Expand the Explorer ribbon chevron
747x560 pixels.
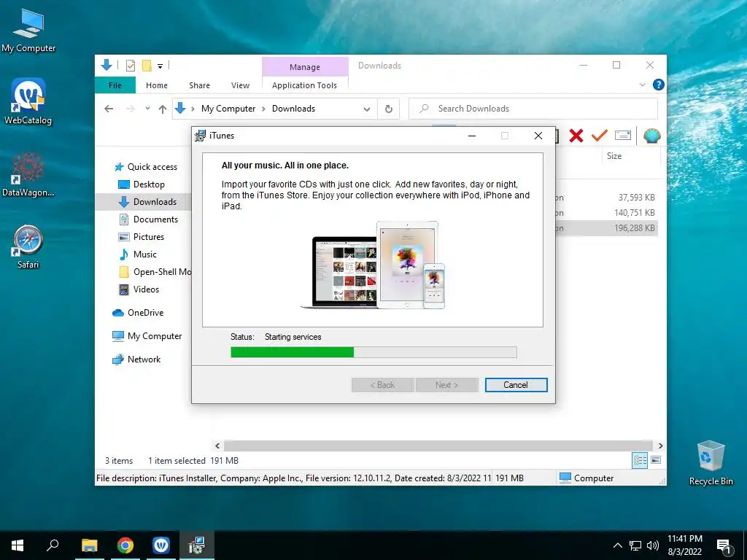tap(642, 85)
